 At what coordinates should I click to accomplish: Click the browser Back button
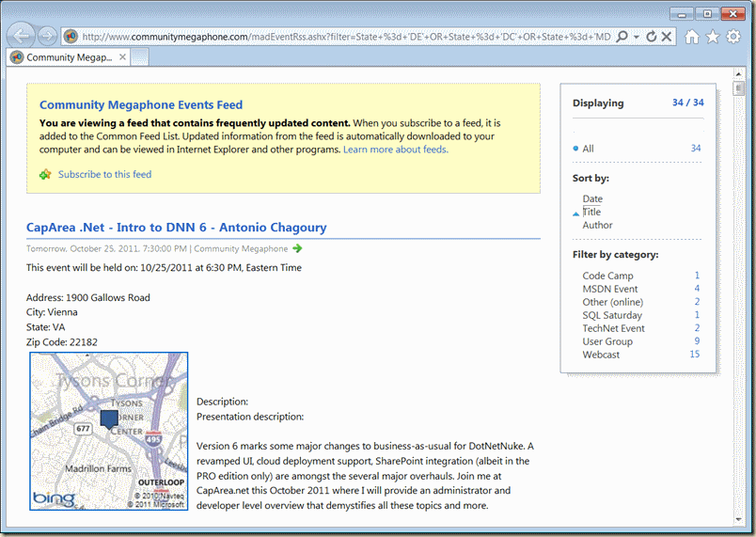tap(23, 36)
